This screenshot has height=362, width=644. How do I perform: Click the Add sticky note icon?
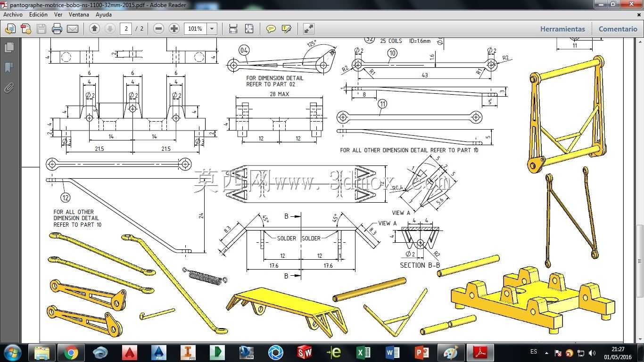click(271, 29)
